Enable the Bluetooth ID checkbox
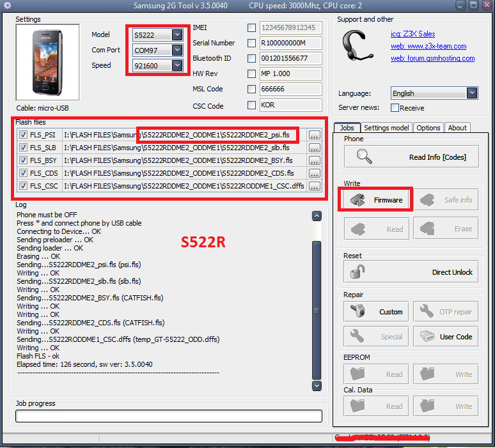Screen dimensions: 495x448 [251, 58]
